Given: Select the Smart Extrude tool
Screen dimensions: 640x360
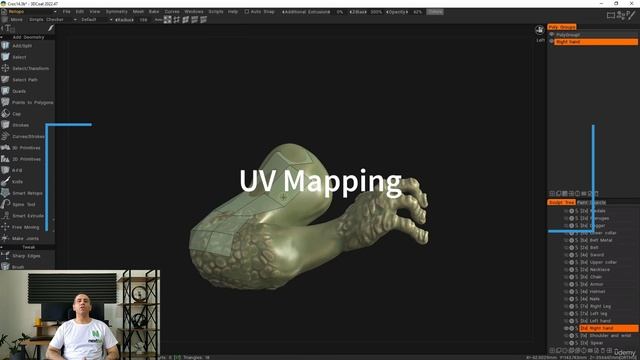Looking at the screenshot, I should tap(27, 216).
